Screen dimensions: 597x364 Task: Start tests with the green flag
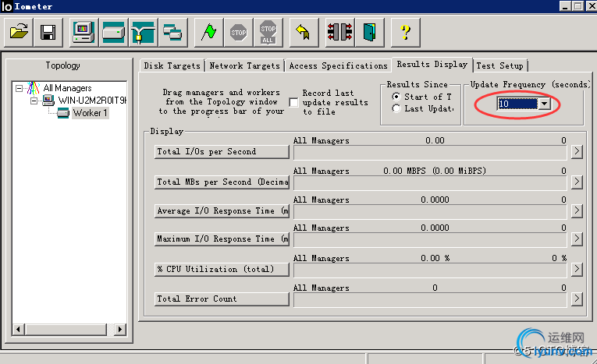click(208, 32)
